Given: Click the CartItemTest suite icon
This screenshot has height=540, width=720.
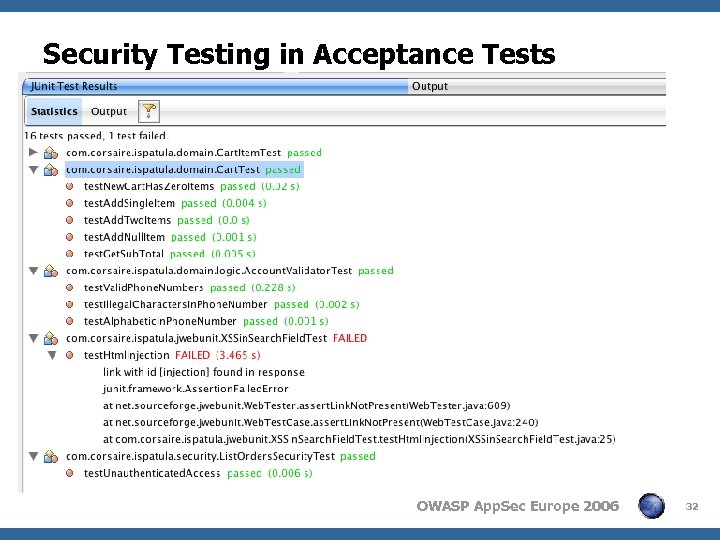Looking at the screenshot, I should click(51, 153).
